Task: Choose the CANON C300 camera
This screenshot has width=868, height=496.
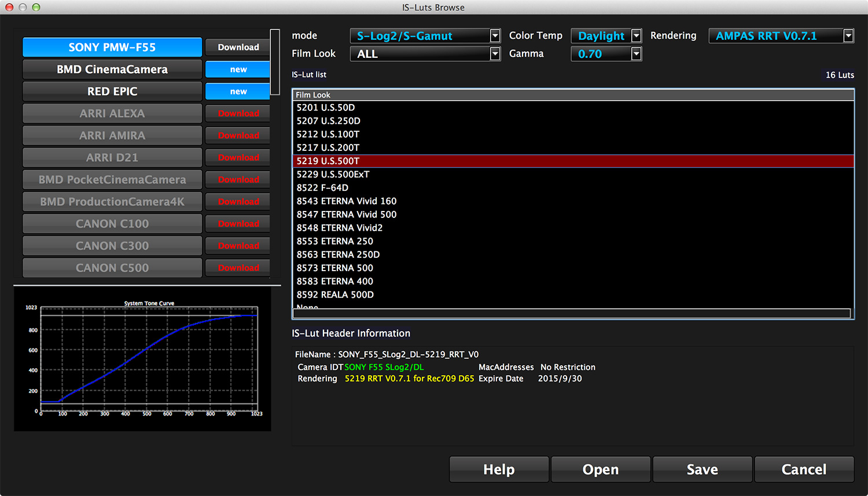Action: pyautogui.click(x=112, y=246)
